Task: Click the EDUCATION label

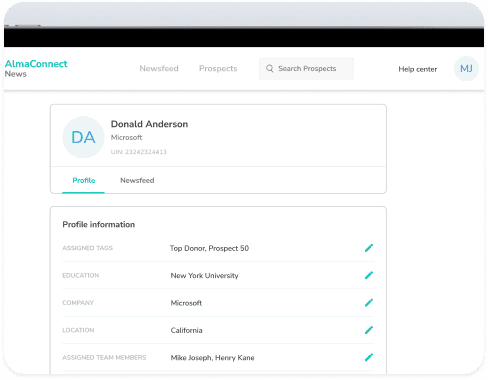Action: pos(81,275)
